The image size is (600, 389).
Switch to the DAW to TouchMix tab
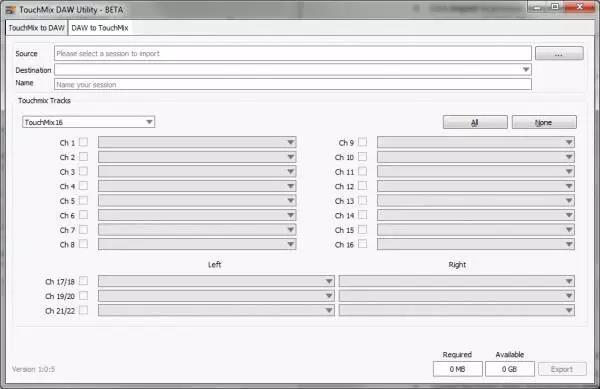[x=100, y=28]
